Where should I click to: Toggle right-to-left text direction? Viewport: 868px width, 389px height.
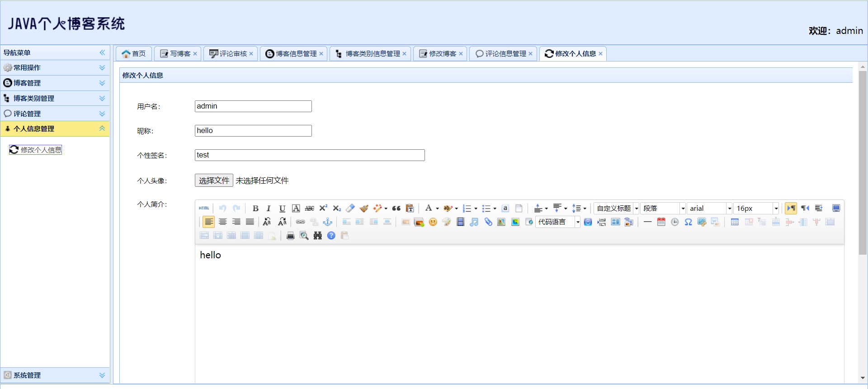tap(805, 208)
